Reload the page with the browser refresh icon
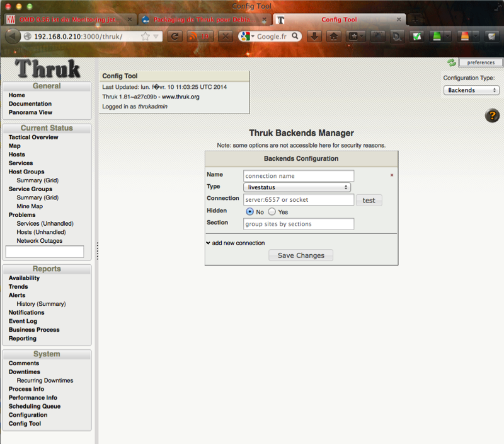Screen dimensions: 504x444 tap(175, 36)
